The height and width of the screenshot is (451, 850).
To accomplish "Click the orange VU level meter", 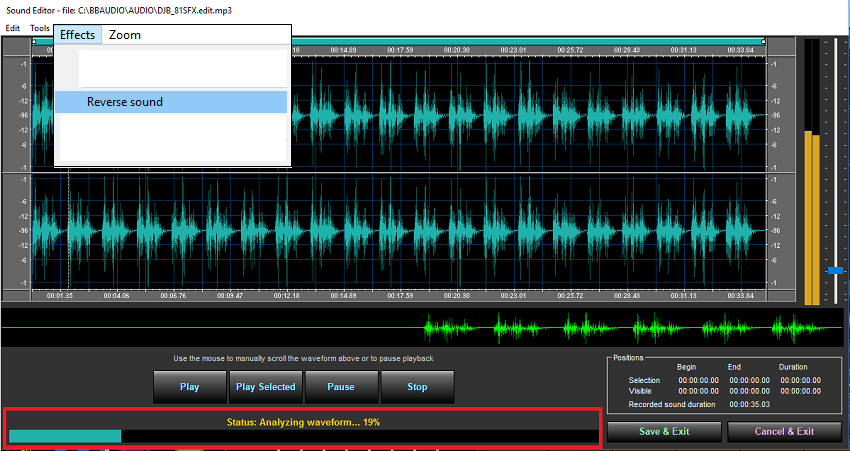I will pyautogui.click(x=812, y=218).
